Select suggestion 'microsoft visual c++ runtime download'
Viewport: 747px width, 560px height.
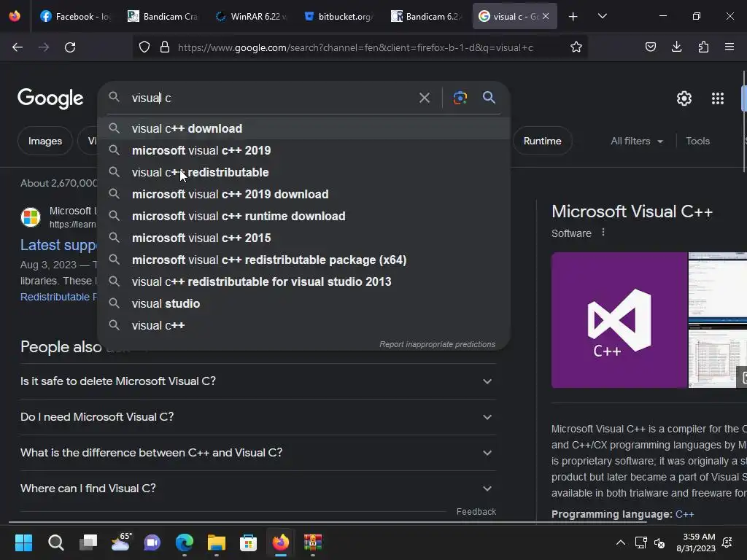[x=303, y=216]
